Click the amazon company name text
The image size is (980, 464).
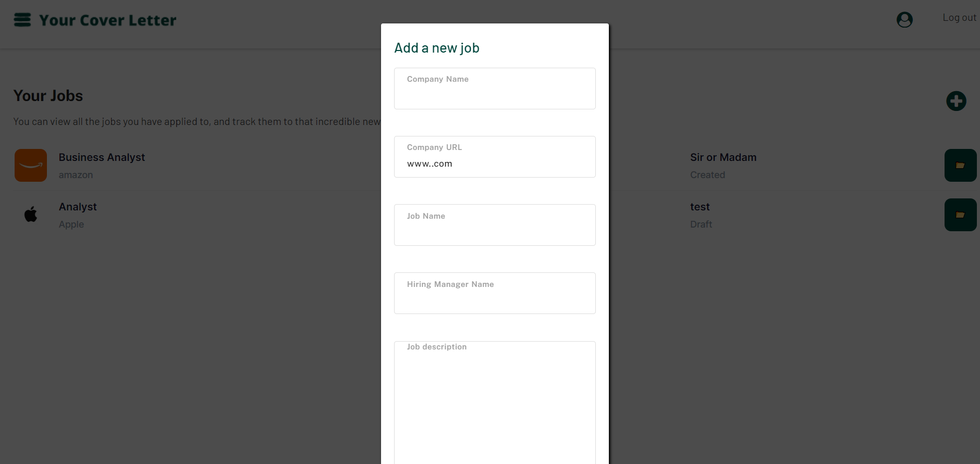click(x=76, y=175)
